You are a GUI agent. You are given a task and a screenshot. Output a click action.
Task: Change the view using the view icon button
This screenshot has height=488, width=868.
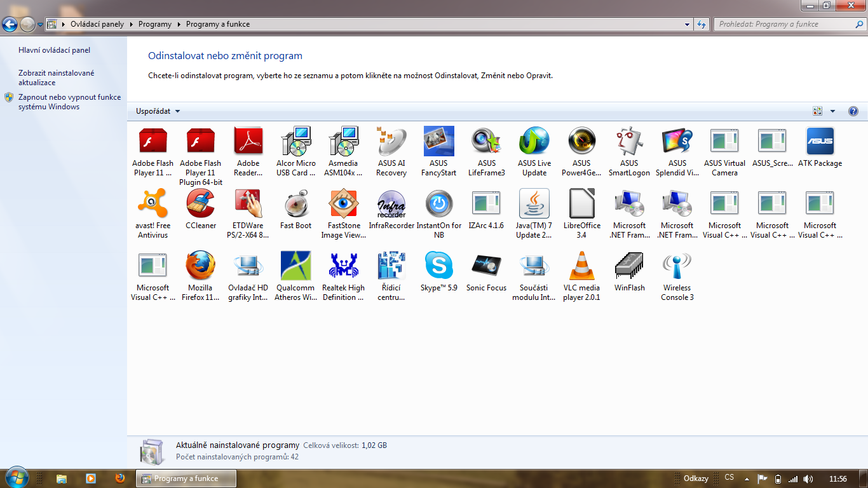tap(818, 111)
